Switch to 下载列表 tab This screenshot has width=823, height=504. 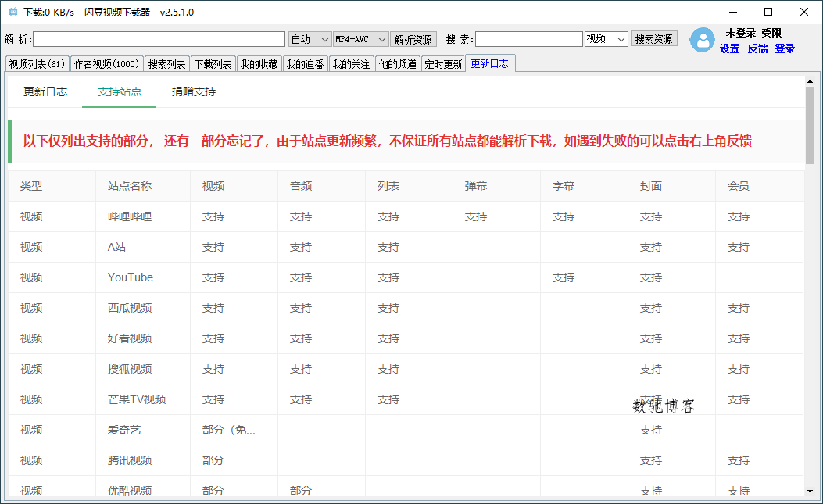coord(213,64)
